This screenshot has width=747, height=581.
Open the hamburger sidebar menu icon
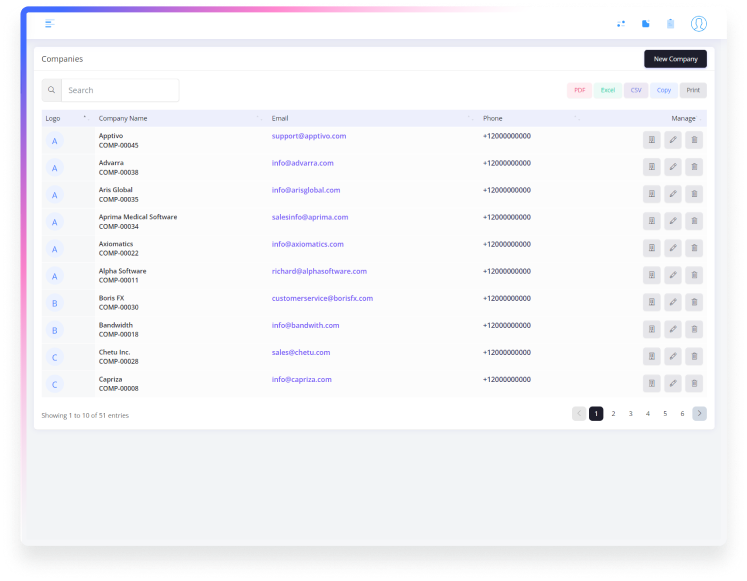coord(50,23)
